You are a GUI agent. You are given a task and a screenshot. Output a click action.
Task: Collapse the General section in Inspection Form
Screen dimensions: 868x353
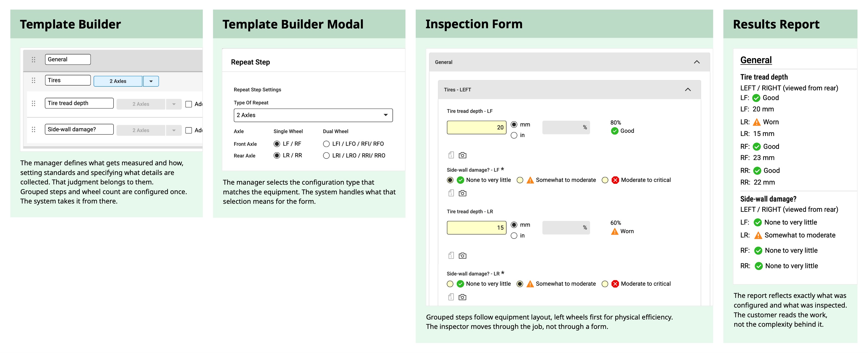tap(696, 62)
